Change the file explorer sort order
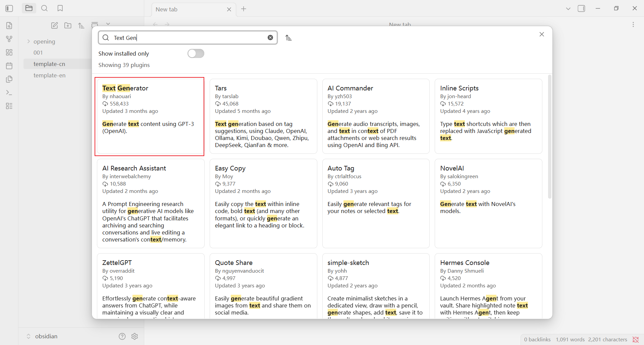The image size is (644, 345). 82,25
